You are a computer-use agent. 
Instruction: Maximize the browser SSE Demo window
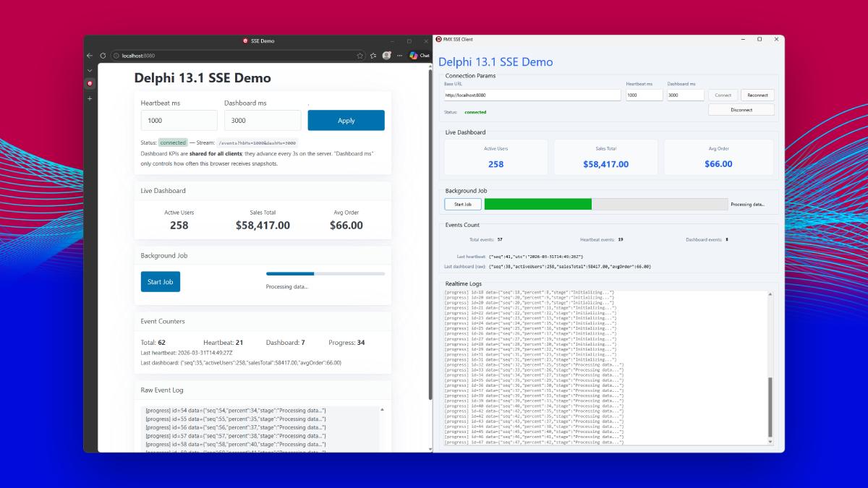(x=409, y=41)
